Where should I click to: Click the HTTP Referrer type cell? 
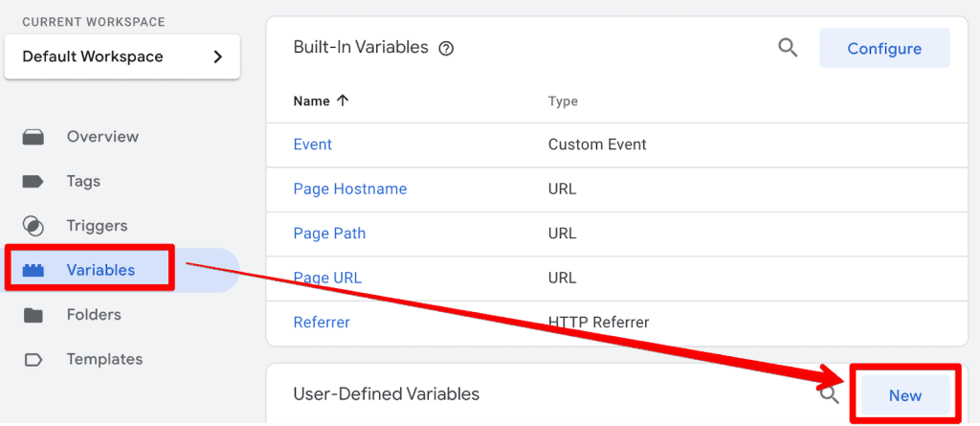[x=599, y=323]
